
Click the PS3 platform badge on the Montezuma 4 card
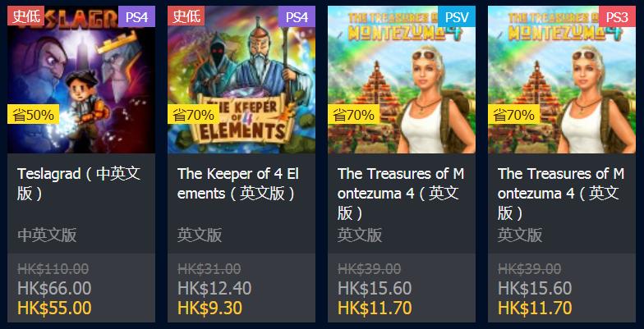617,16
